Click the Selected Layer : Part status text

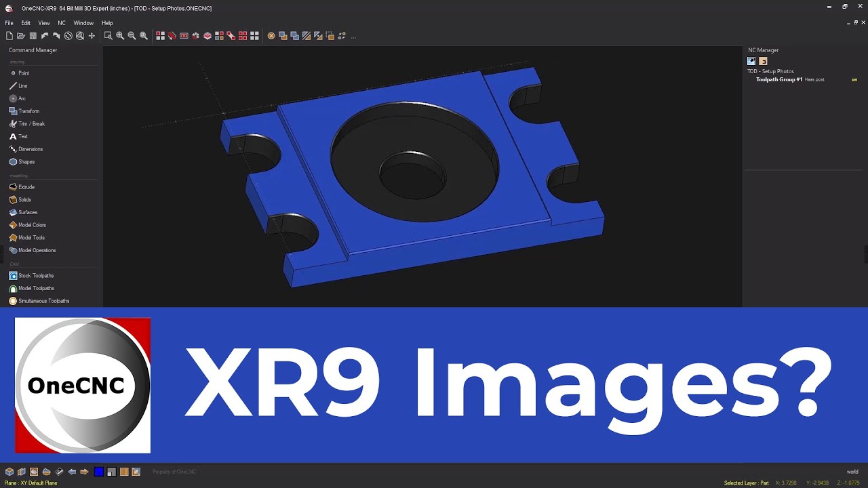pyautogui.click(x=746, y=483)
